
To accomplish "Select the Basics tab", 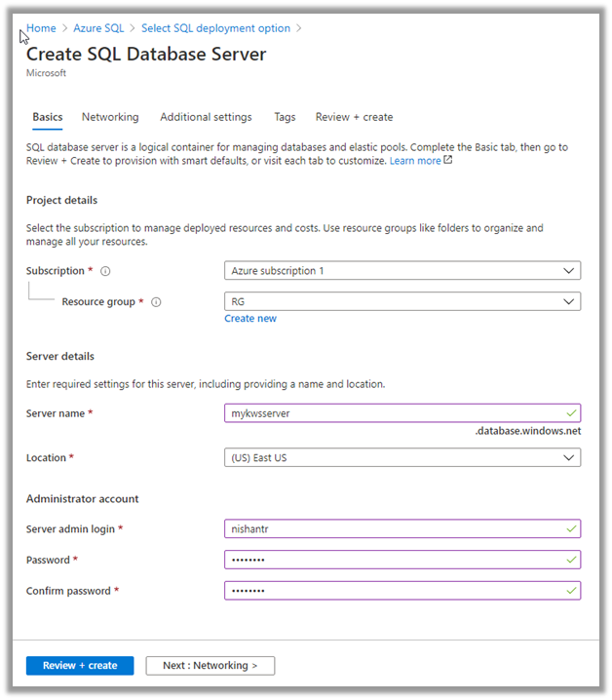I will click(x=47, y=117).
